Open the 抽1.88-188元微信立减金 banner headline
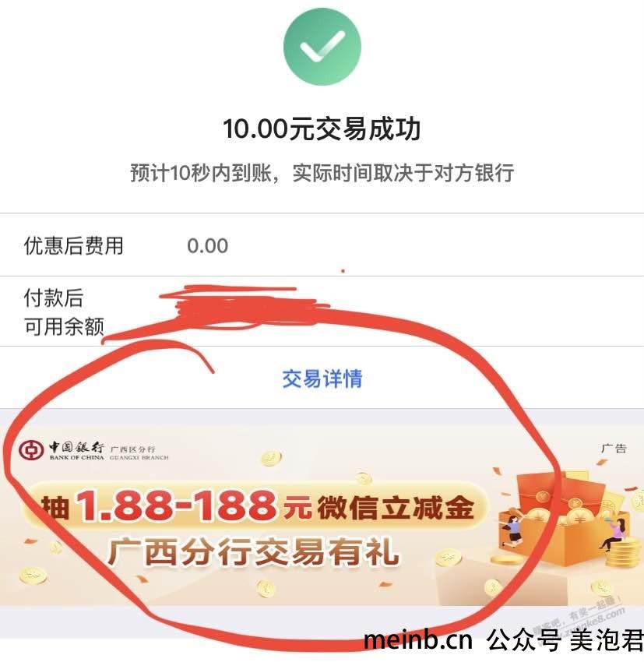Image resolution: width=644 pixels, height=662 pixels. (x=258, y=505)
